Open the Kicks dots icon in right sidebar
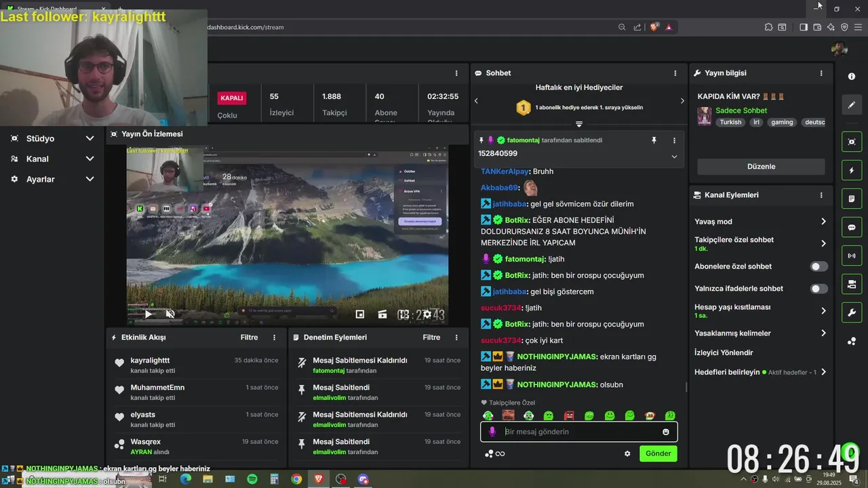This screenshot has width=868, height=488. pos(852,341)
